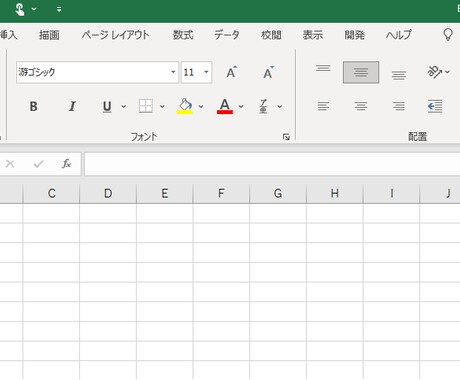Viewport: 460px width, 380px height.
Task: Select column H header
Action: [335, 193]
